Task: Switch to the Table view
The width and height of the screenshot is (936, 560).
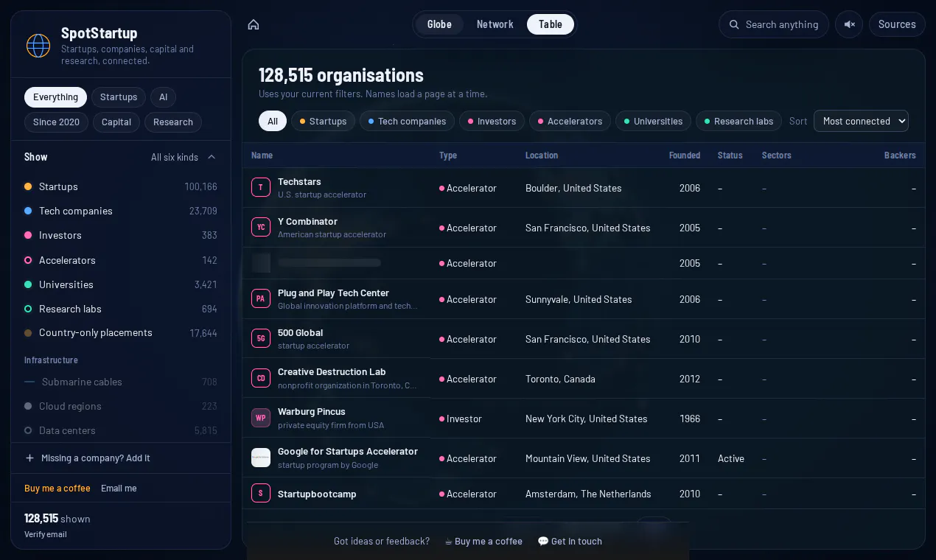Action: [551, 24]
